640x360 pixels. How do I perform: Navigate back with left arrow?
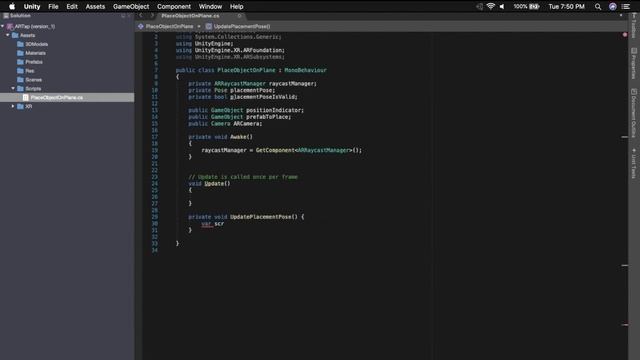[x=141, y=16]
